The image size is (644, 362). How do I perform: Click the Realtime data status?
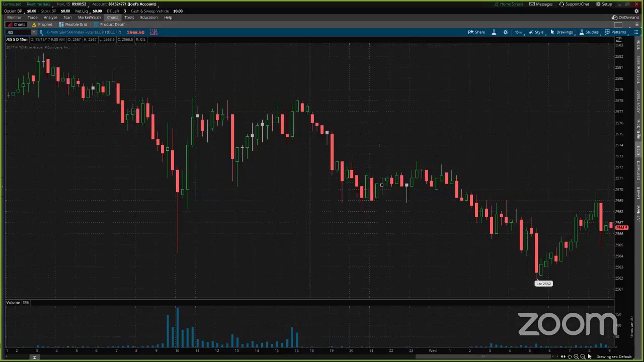click(39, 4)
